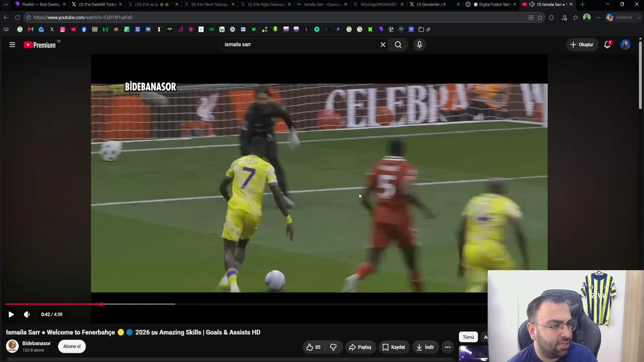Reload the current page
The height and width of the screenshot is (362, 644).
click(17, 18)
